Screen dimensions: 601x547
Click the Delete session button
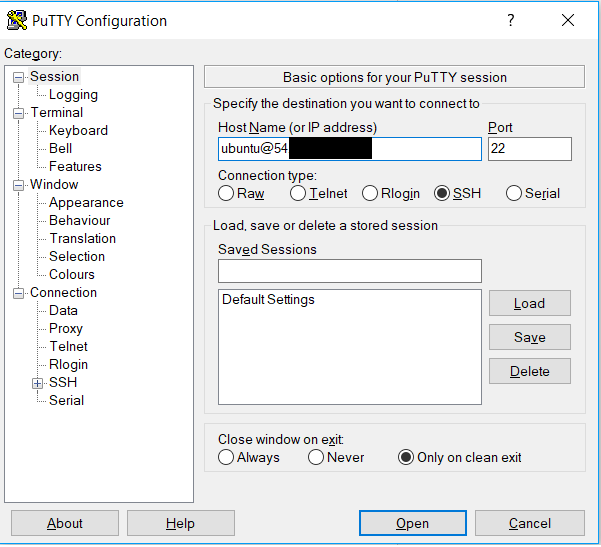[530, 371]
